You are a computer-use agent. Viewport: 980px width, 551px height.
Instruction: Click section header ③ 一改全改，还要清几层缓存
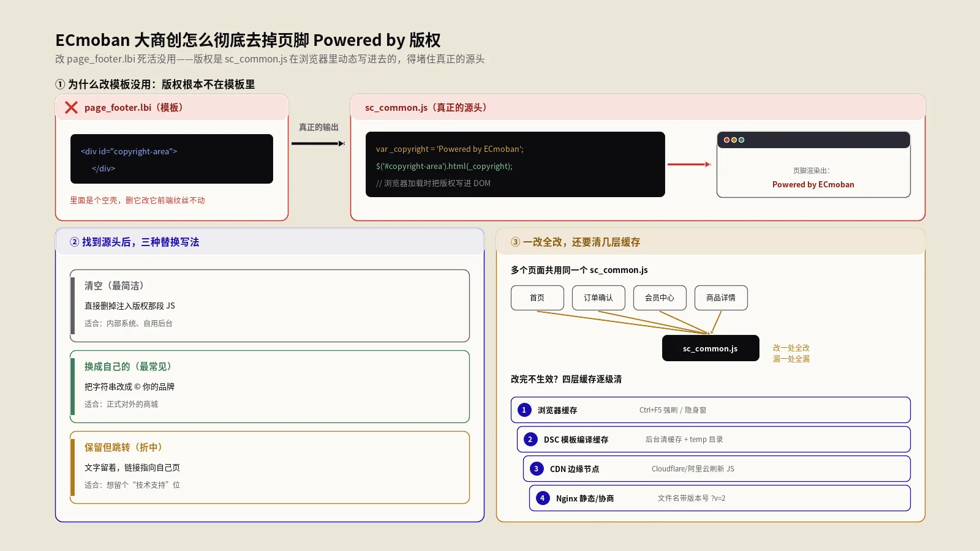tap(710, 242)
